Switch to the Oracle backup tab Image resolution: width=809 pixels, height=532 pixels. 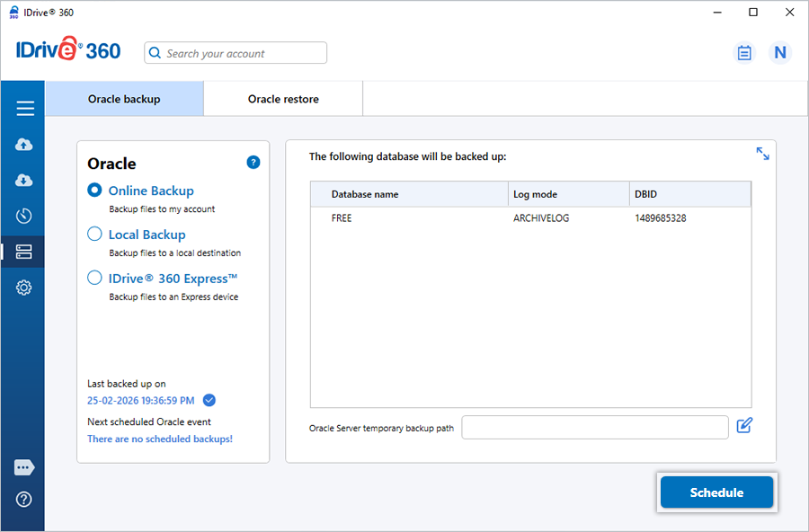point(124,99)
